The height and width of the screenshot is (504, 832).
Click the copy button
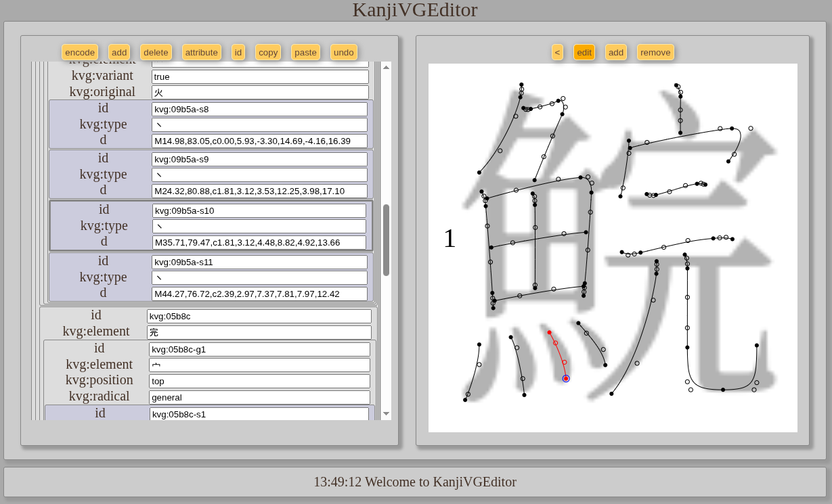pos(268,52)
